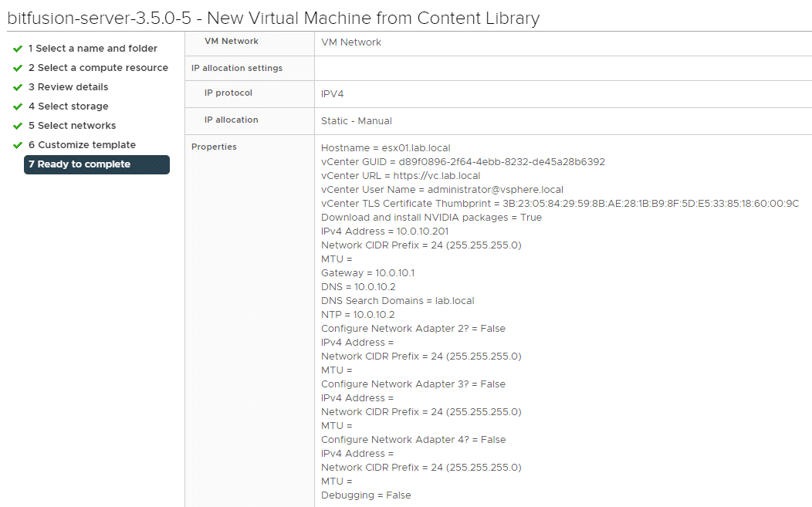Click Configure Network Adapter 2? = False line

[413, 329]
